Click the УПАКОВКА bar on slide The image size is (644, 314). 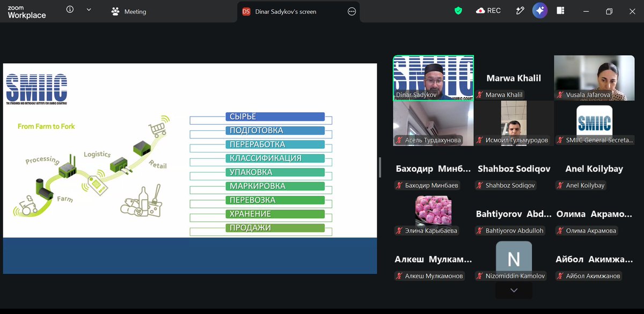275,172
